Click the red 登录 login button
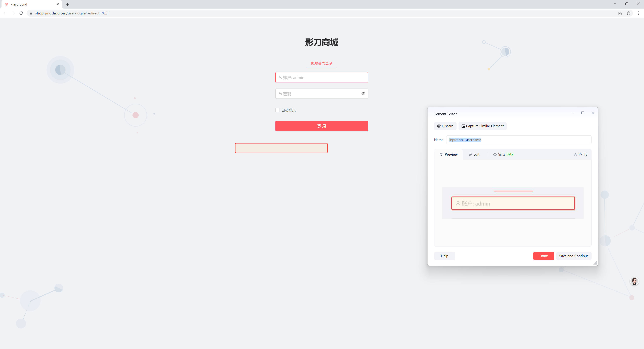This screenshot has width=644, height=349. tap(322, 126)
